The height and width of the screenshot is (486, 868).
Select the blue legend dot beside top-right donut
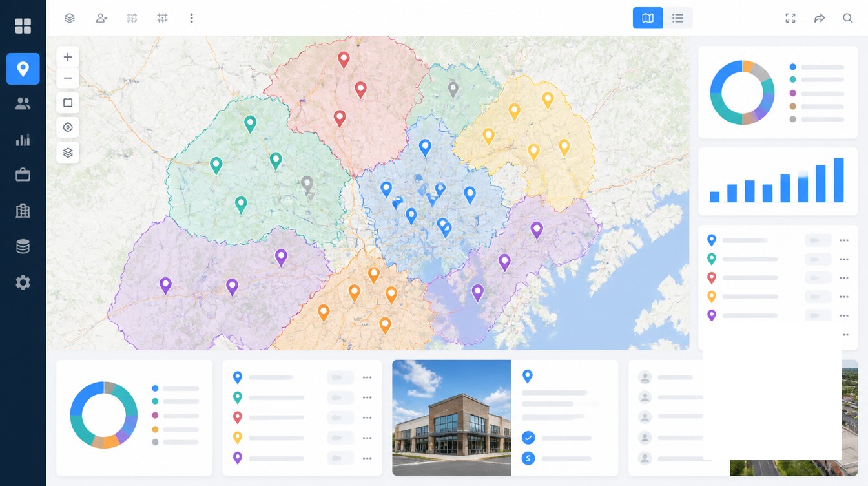point(793,67)
